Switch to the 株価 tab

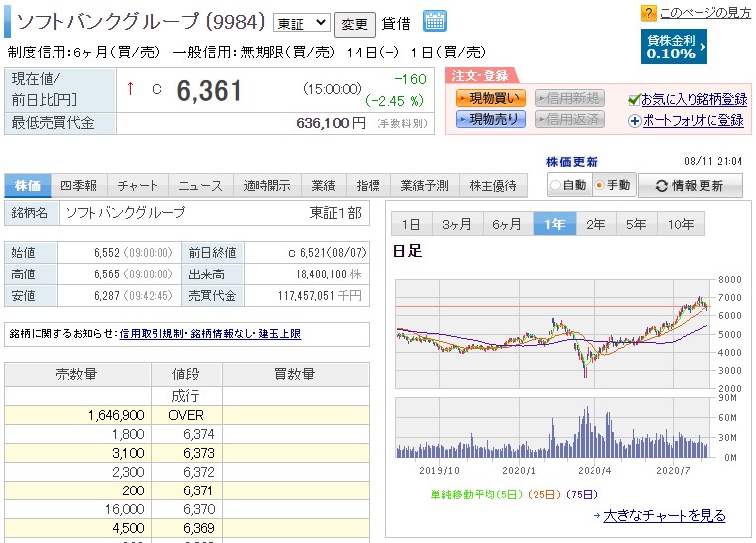coord(28,185)
